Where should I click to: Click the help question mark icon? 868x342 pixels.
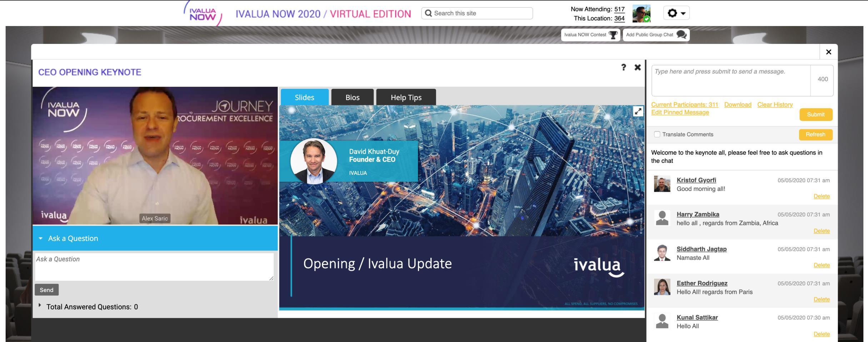(623, 67)
